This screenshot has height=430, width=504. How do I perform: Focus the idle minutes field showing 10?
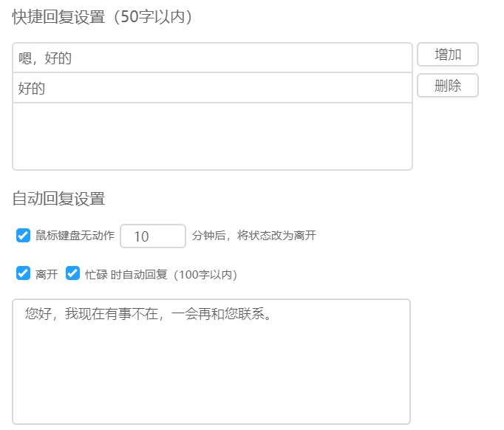[152, 236]
